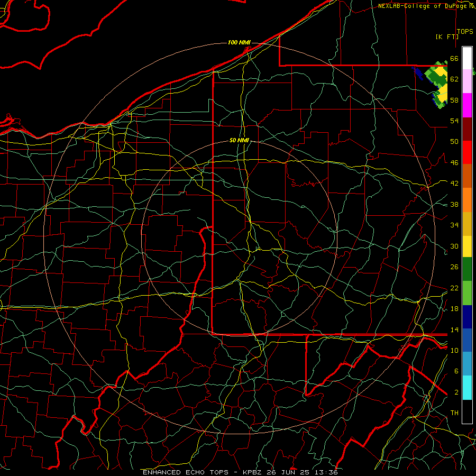The height and width of the screenshot is (476, 476).
Task: Pick the light pink legend swatch
Action: pos(467,81)
